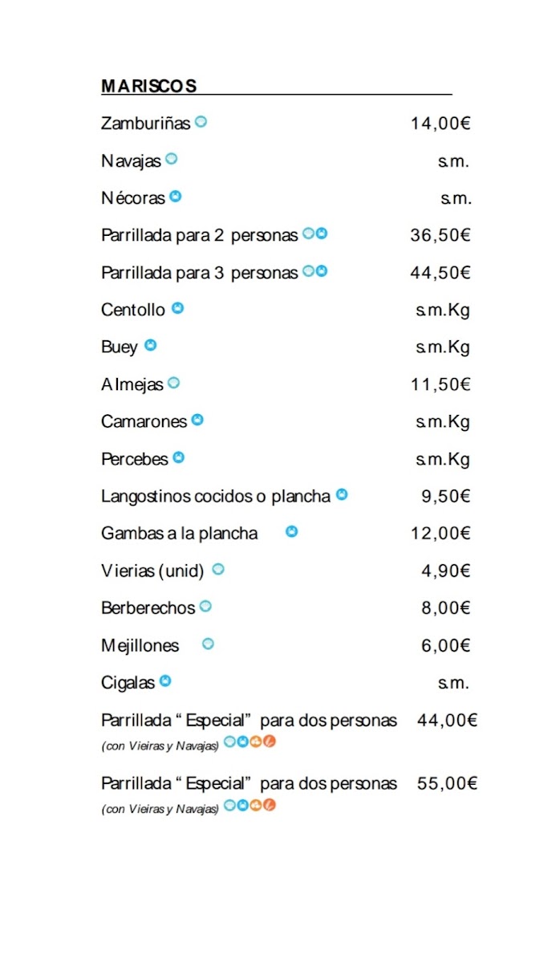The height and width of the screenshot is (963, 560).
Task: Click the allergen icon beside Navajas
Action: click(171, 159)
